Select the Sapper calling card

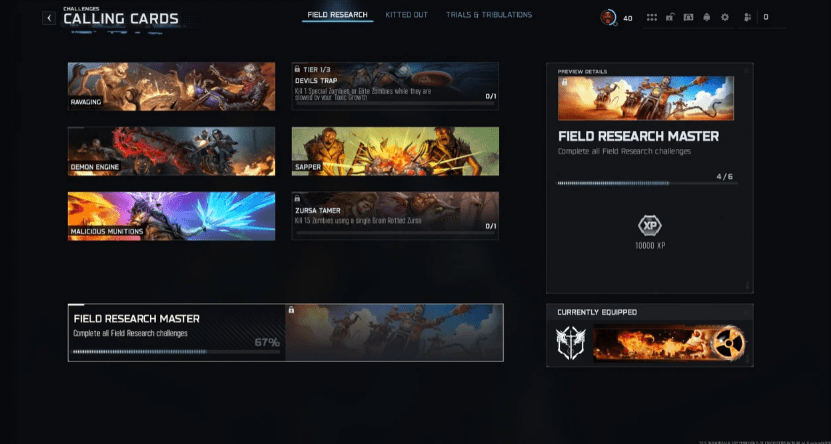pos(394,151)
